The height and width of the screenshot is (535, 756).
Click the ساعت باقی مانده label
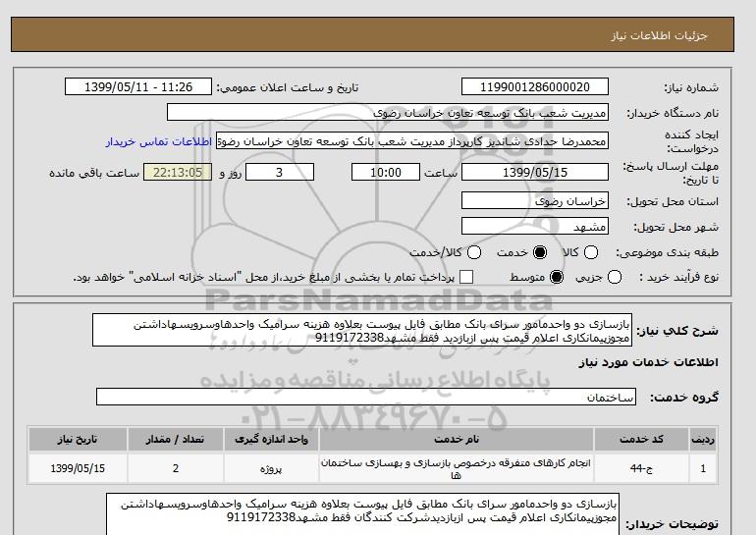click(x=94, y=173)
